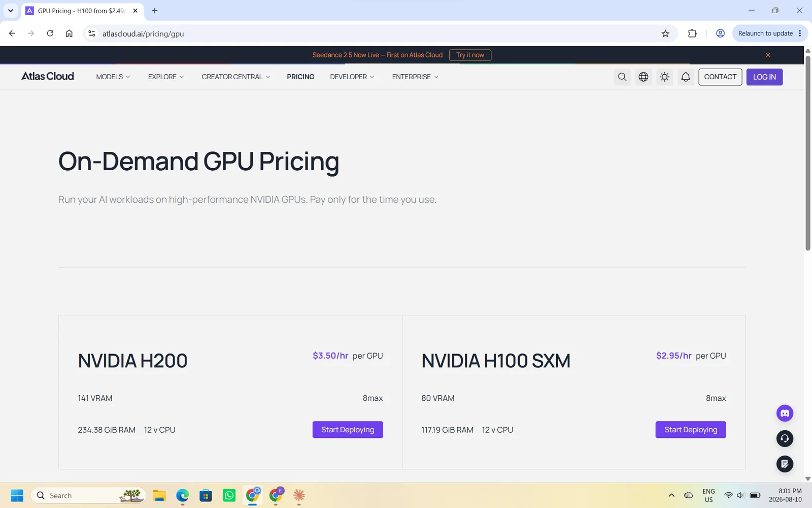This screenshot has width=812, height=508.
Task: Open the site search icon
Action: point(622,77)
